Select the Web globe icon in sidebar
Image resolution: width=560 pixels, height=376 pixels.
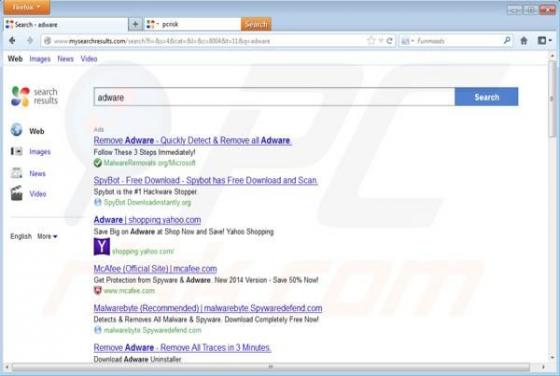pyautogui.click(x=16, y=130)
